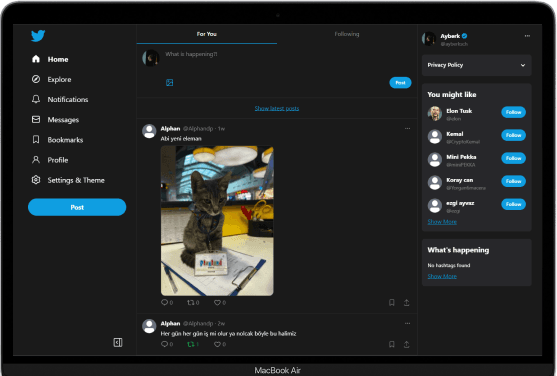Switch to the For You tab
The image size is (557, 376).
207,34
